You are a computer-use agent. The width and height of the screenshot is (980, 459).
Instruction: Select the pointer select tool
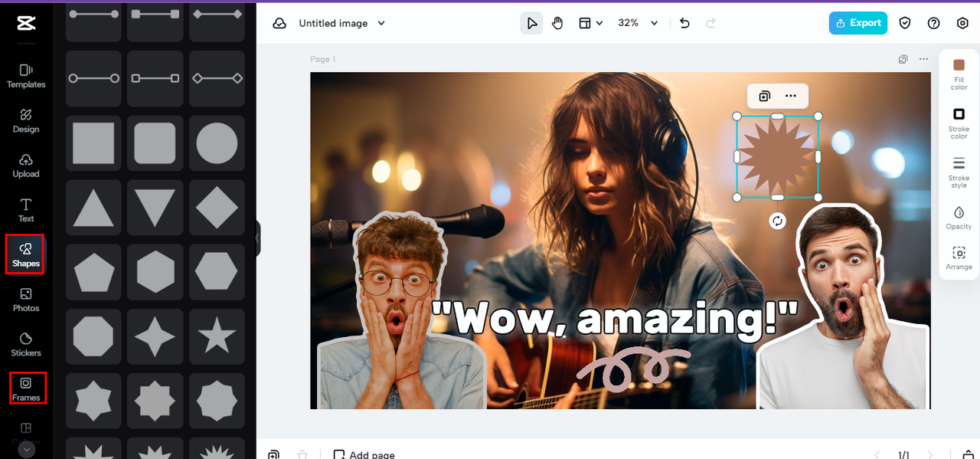[x=531, y=23]
